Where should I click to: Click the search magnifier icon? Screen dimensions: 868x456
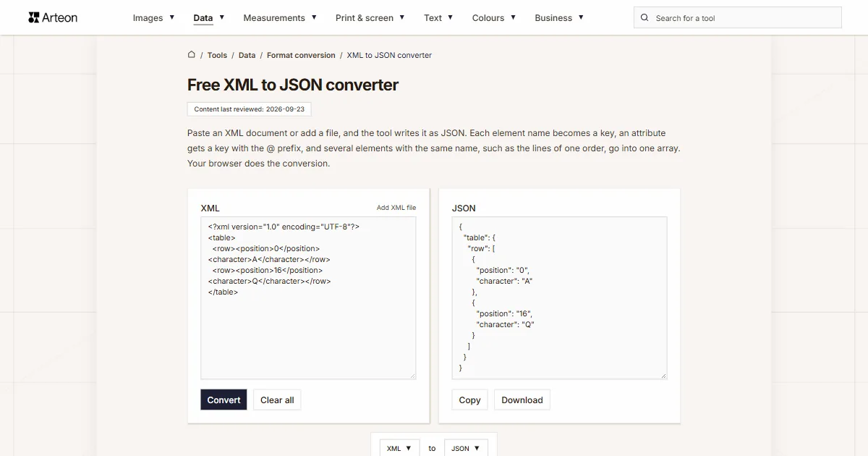(x=644, y=17)
